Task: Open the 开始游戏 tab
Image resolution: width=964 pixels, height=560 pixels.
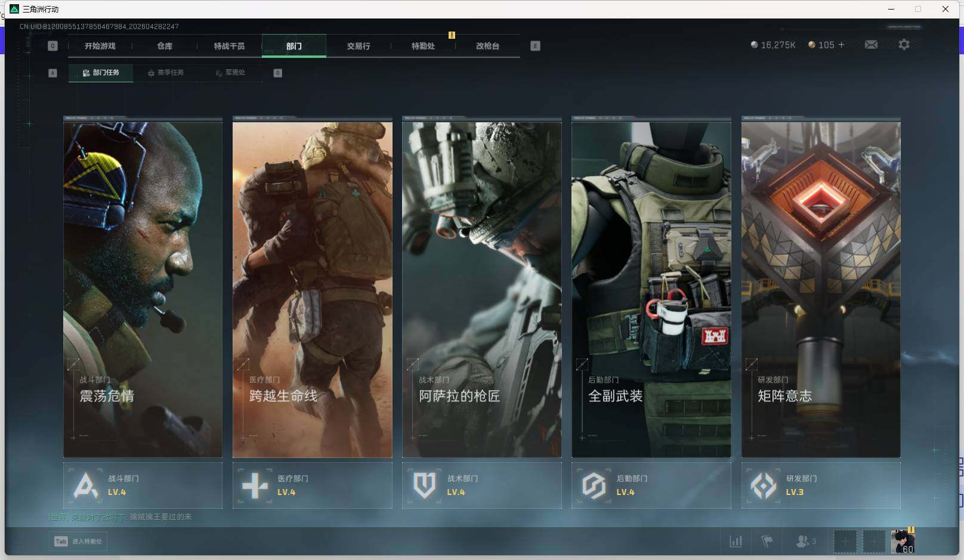Action: click(100, 46)
